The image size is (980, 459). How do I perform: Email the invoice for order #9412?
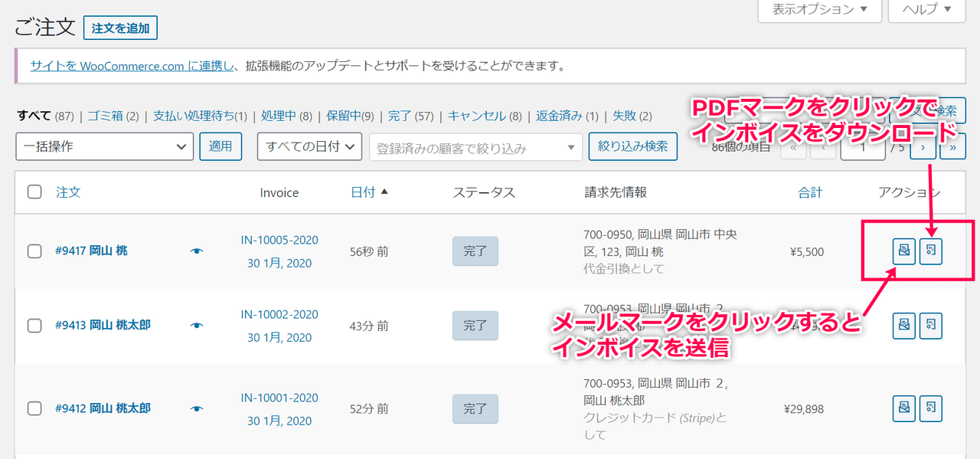[904, 408]
